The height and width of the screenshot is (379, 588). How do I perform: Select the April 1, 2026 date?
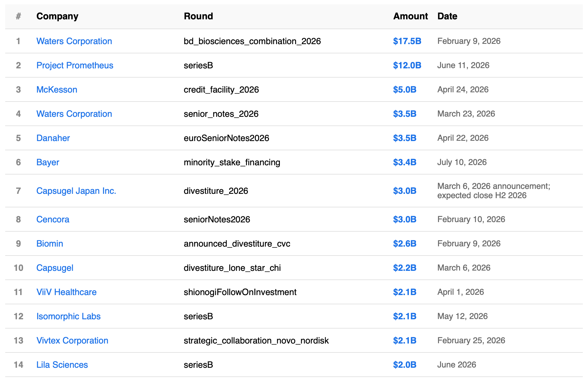[x=461, y=292]
